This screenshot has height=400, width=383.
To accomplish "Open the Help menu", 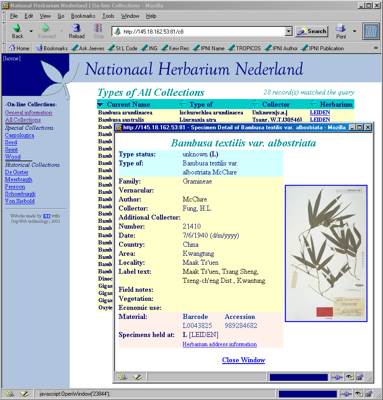I will tap(151, 16).
